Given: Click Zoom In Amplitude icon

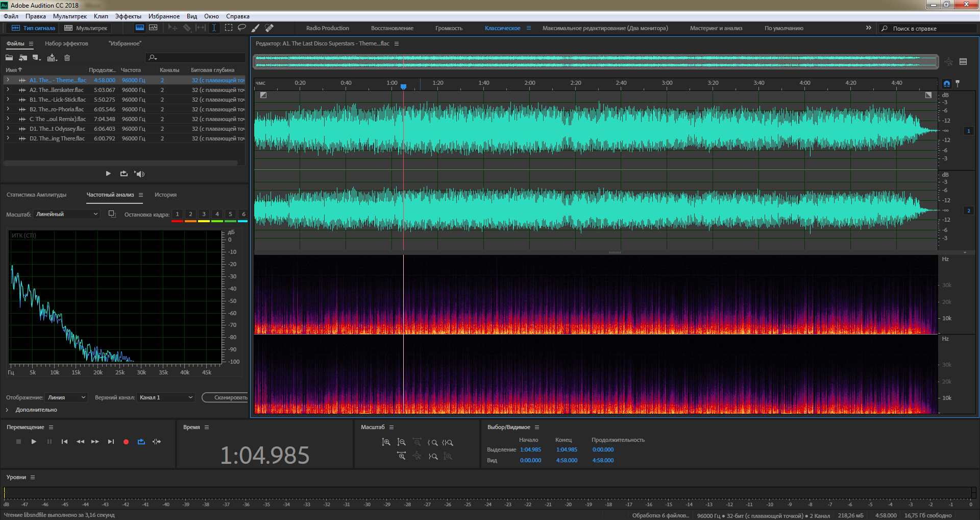Looking at the screenshot, I should [x=386, y=442].
